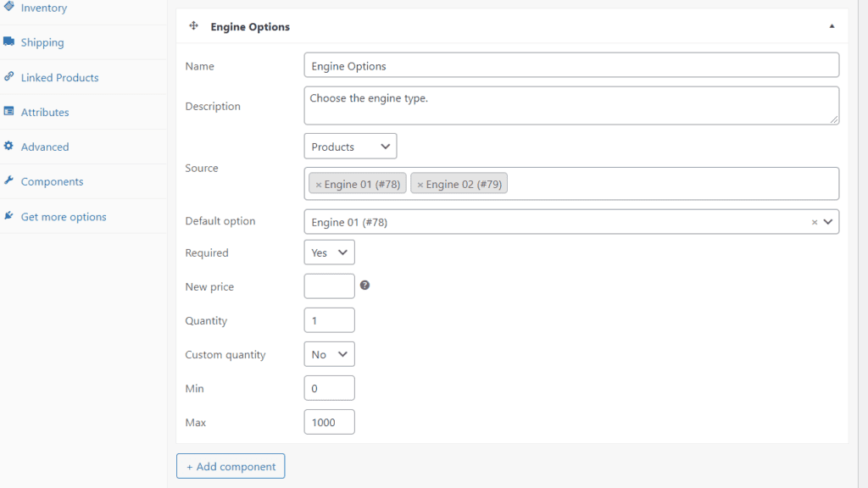Focus the Description text area
The height and width of the screenshot is (488, 868).
(x=571, y=106)
